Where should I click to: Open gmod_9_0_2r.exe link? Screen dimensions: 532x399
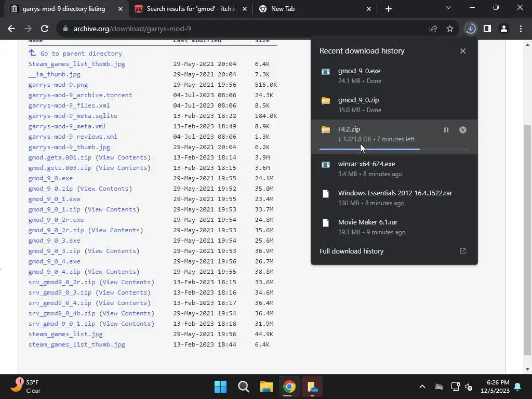56,220
